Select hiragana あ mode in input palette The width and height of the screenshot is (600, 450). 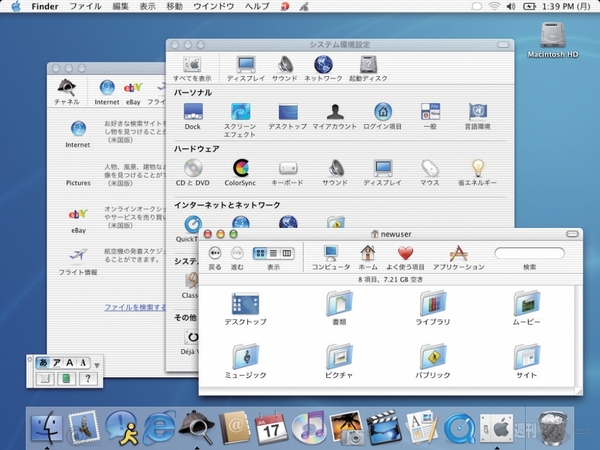[x=44, y=362]
